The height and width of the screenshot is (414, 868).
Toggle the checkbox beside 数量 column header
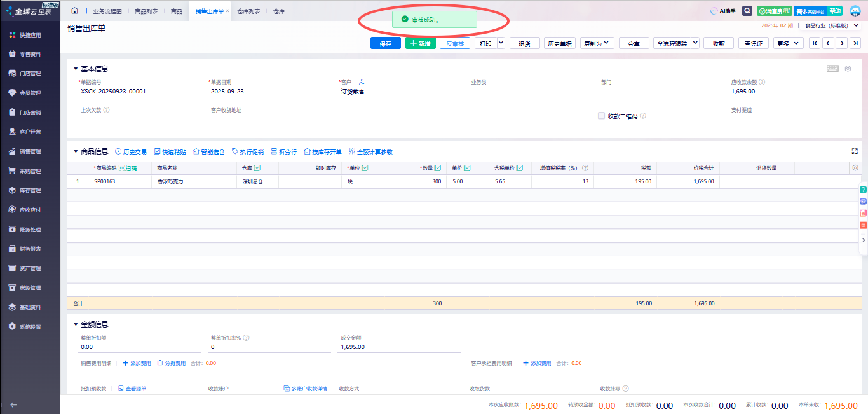pyautogui.click(x=438, y=168)
